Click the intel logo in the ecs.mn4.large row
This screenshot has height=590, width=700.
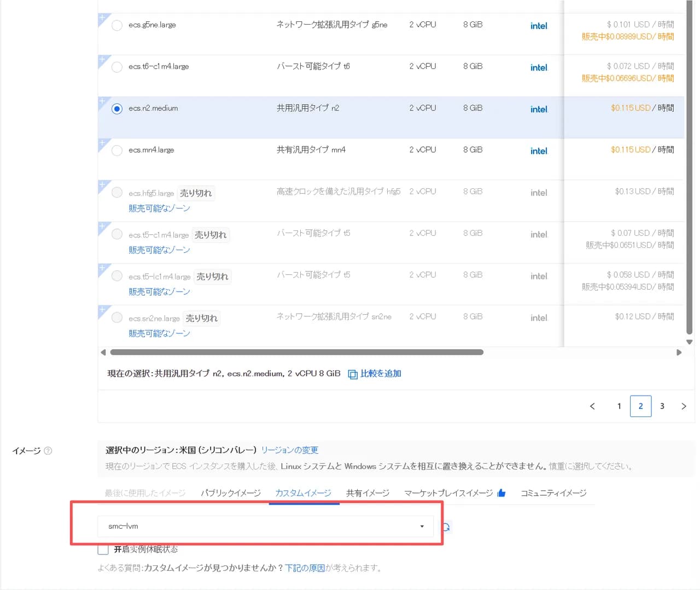(539, 151)
